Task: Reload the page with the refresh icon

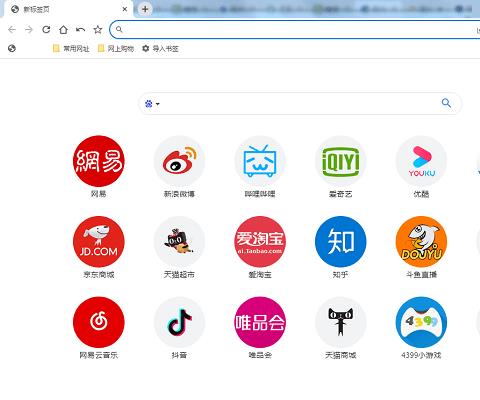Action: click(46, 30)
